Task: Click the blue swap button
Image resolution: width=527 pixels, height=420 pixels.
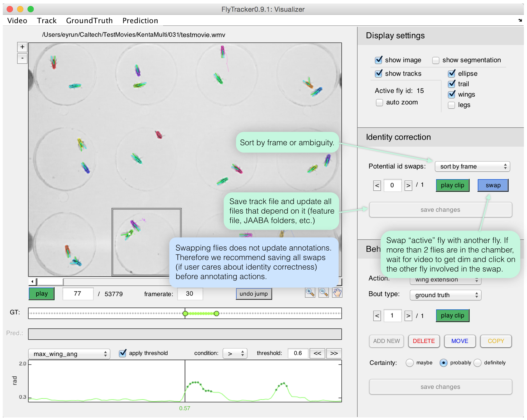Action: point(493,185)
